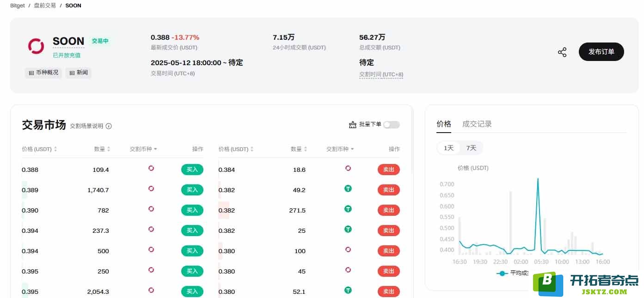Switch to the 价格 tab
This screenshot has width=644, height=298.
444,124
